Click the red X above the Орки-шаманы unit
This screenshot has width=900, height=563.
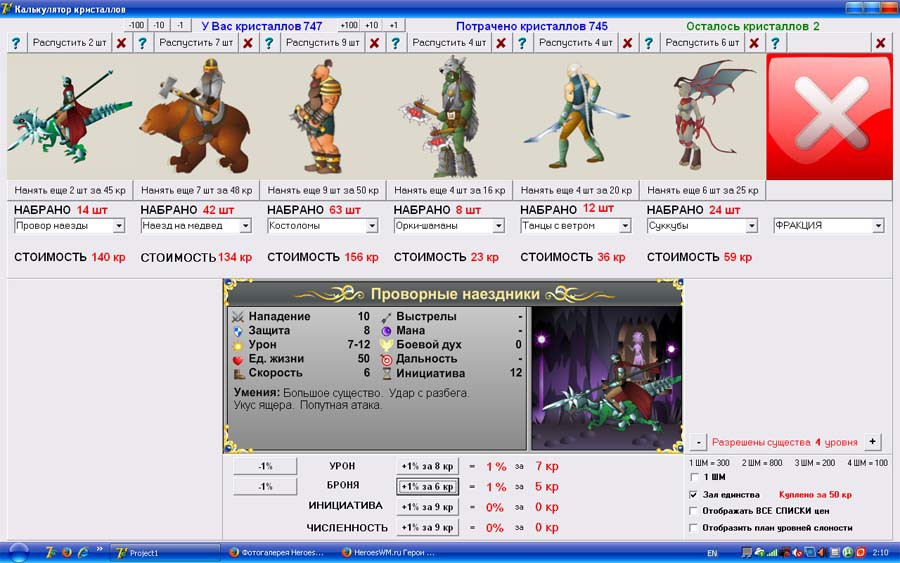(x=501, y=43)
